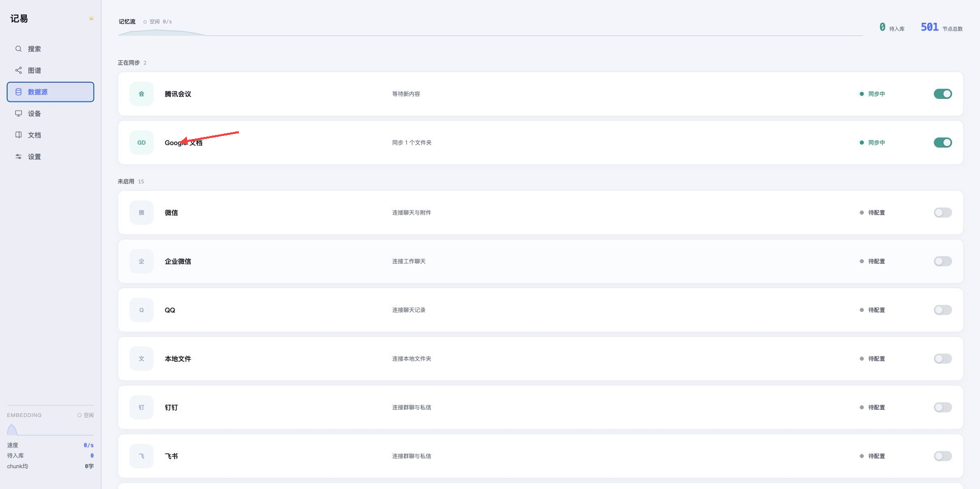Disable the Google 文档 sync toggle

[942, 143]
